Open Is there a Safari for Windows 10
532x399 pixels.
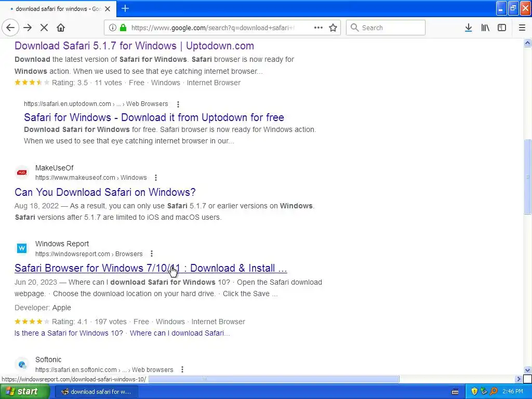(x=69, y=333)
